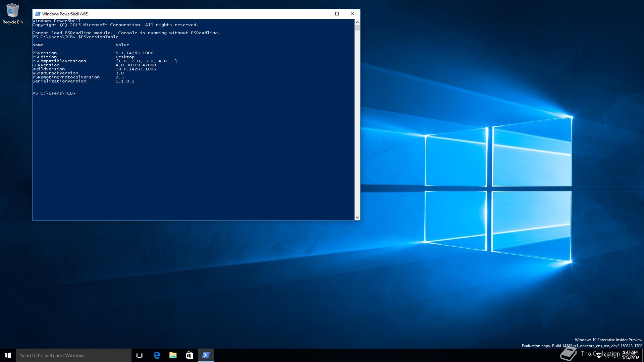The width and height of the screenshot is (644, 362).
Task: Click the Copyright (C) 2015 Microsoft line
Action: (x=115, y=25)
